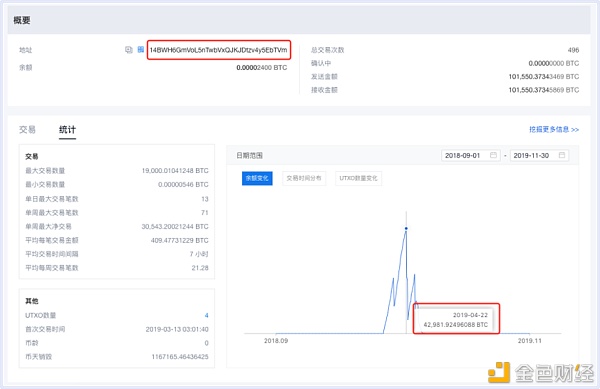Click the start date field 2018-09-01
600x389 pixels.
(x=471, y=155)
